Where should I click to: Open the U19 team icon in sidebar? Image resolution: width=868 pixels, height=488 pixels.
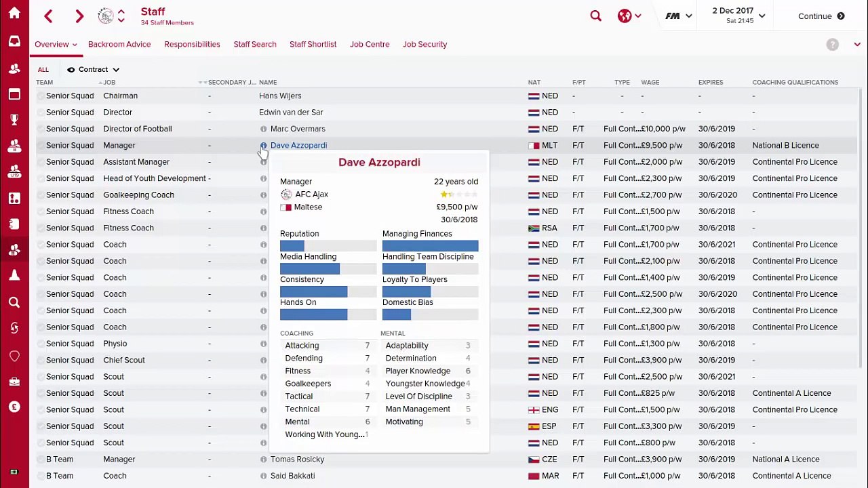pyautogui.click(x=14, y=172)
